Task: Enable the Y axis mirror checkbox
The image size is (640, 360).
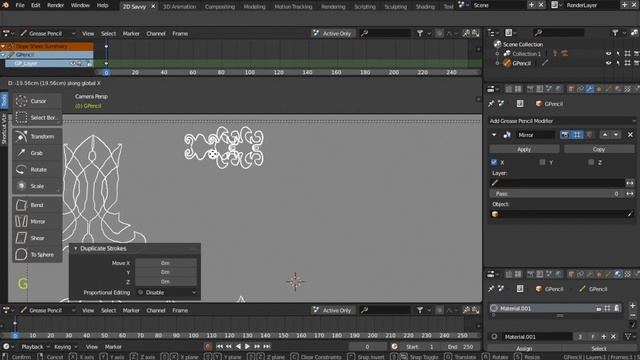Action: (x=542, y=162)
